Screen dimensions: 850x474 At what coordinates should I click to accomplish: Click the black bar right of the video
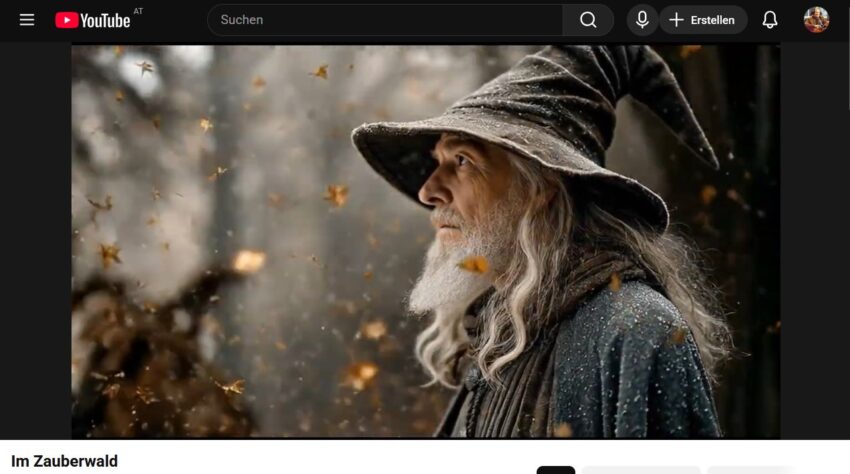point(814,240)
